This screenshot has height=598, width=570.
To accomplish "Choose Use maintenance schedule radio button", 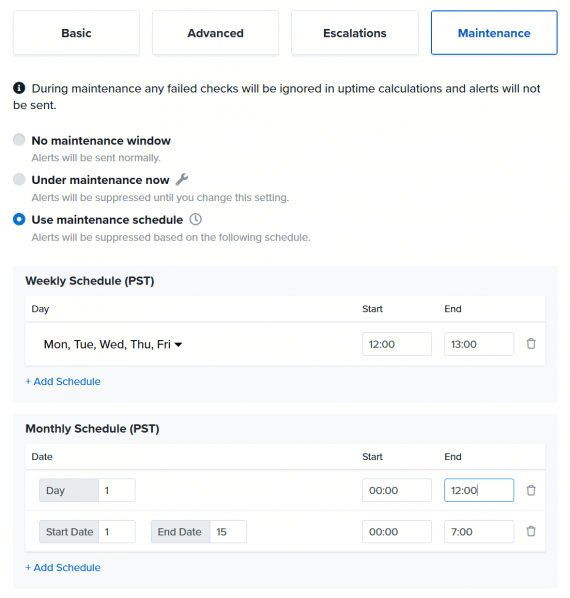I will 19,219.
